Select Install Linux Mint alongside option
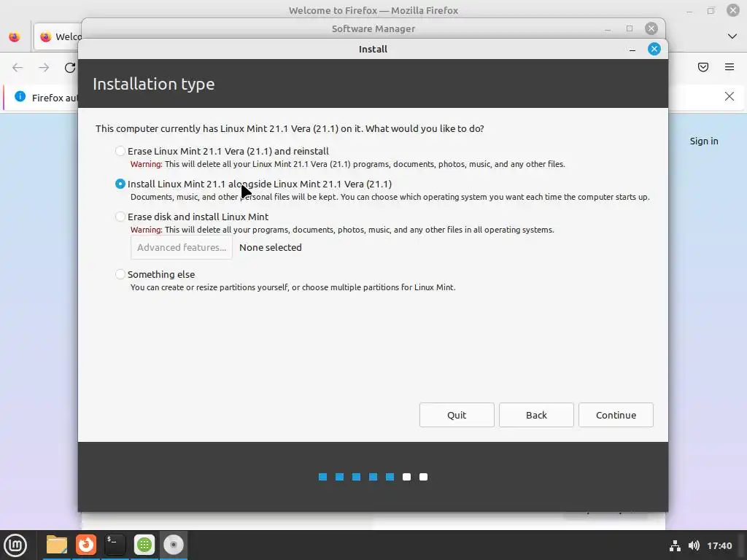 pos(120,184)
